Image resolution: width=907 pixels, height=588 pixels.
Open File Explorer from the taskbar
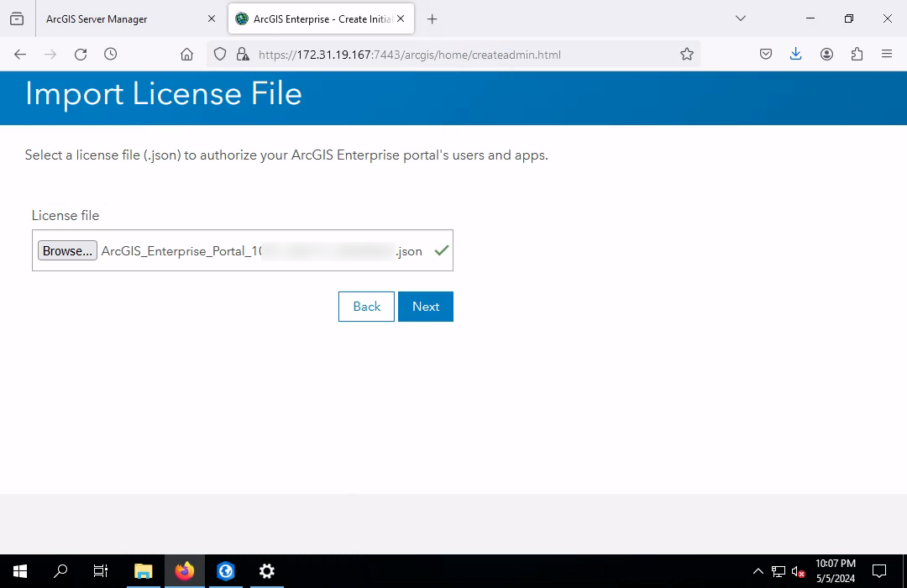pos(143,571)
